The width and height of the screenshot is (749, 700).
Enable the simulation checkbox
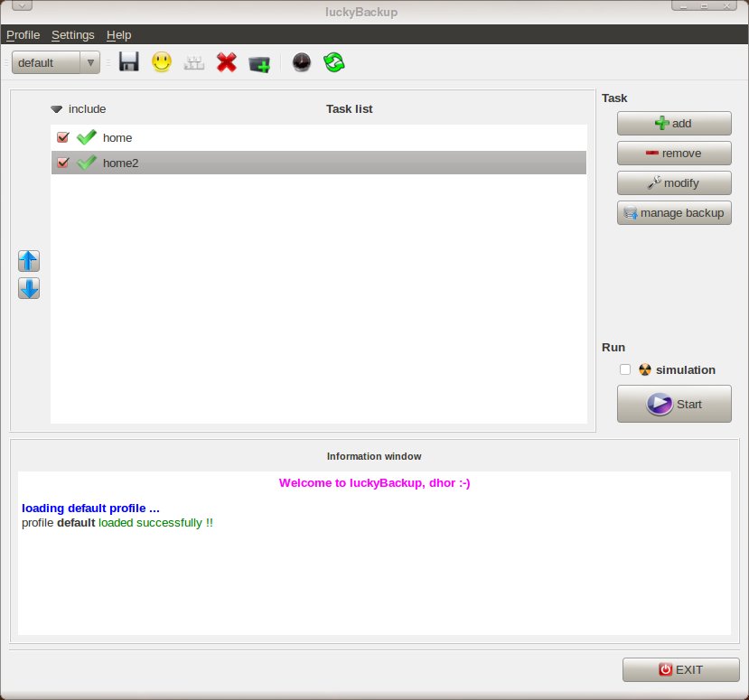pos(625,369)
